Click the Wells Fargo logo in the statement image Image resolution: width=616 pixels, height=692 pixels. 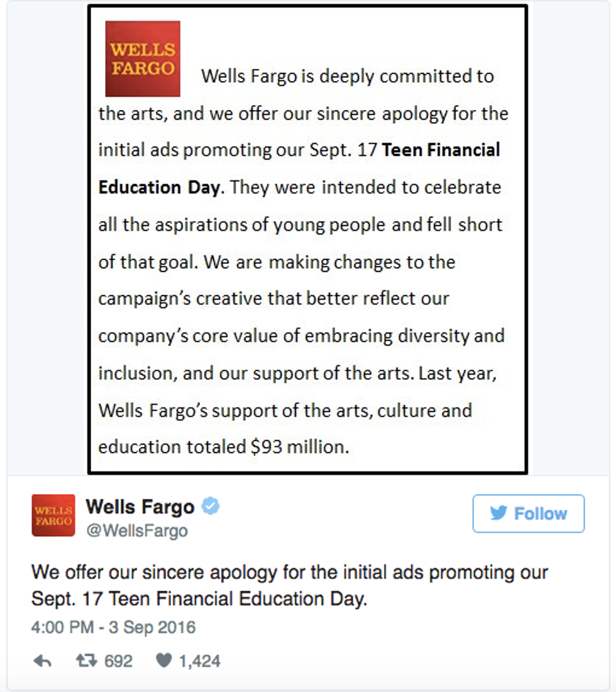143,58
